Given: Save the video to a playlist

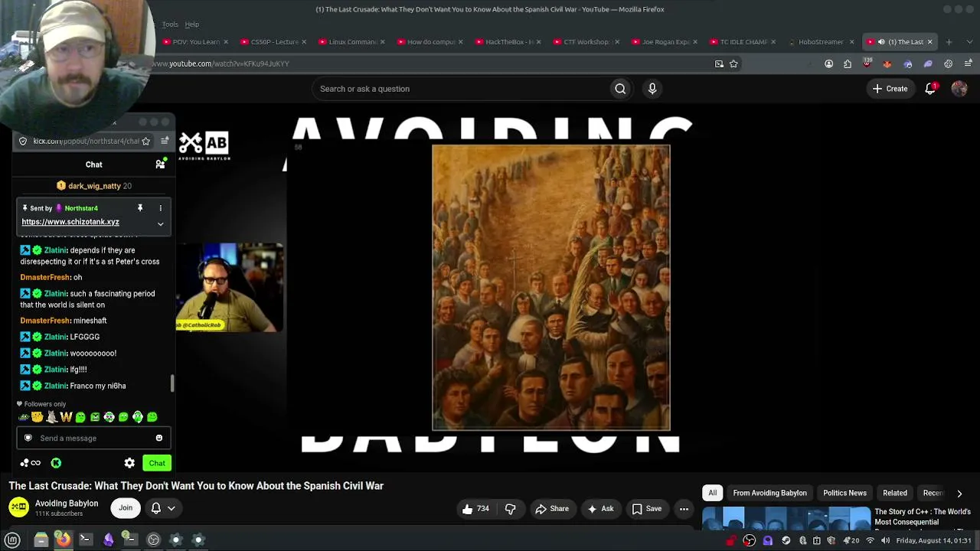Looking at the screenshot, I should point(646,509).
